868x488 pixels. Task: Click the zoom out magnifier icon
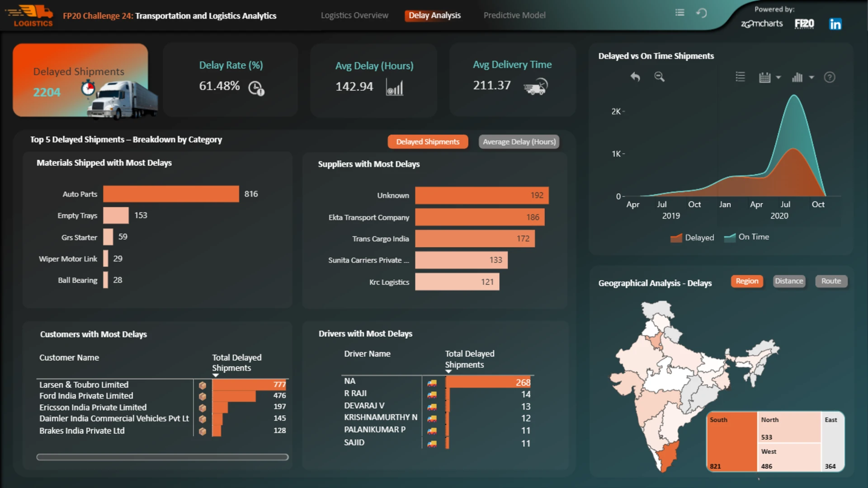[x=660, y=77]
